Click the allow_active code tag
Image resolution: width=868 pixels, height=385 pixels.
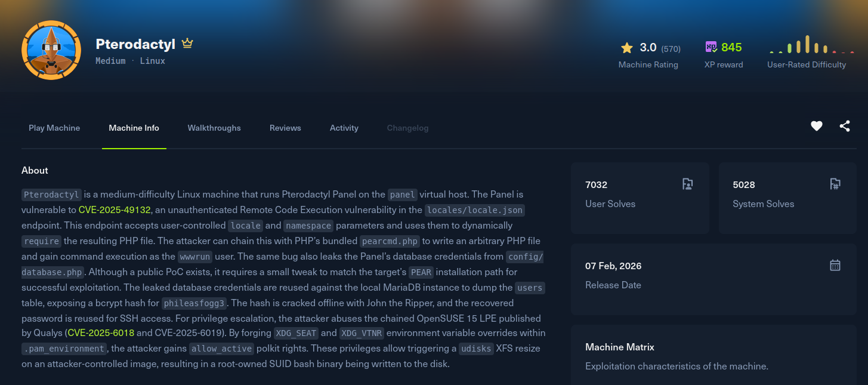[x=222, y=349]
